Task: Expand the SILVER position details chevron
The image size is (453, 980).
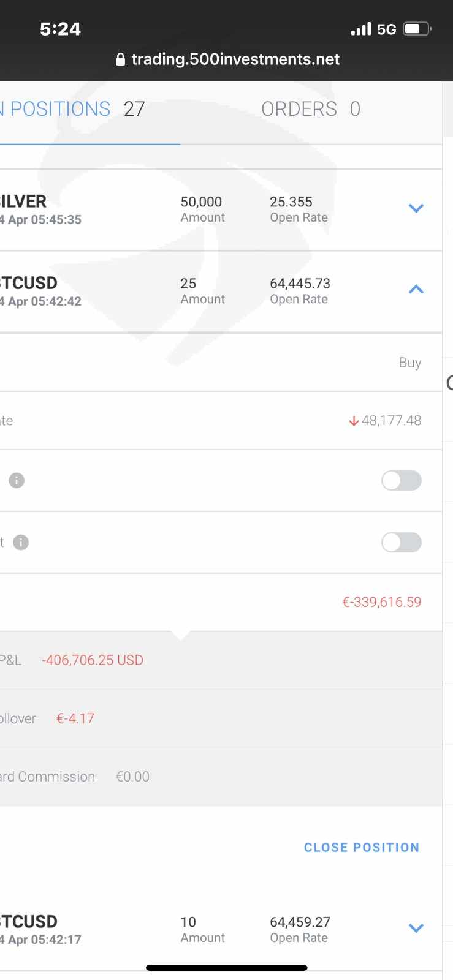Action: click(x=416, y=209)
